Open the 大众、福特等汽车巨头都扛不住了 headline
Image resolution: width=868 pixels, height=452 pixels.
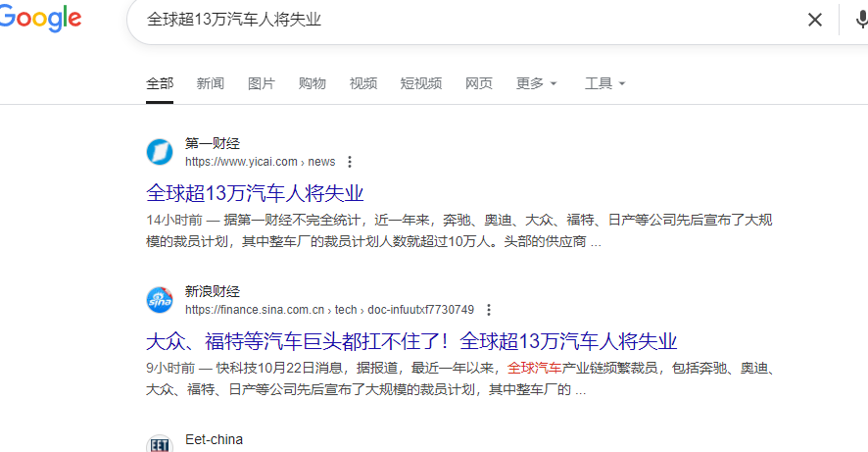coord(411,341)
